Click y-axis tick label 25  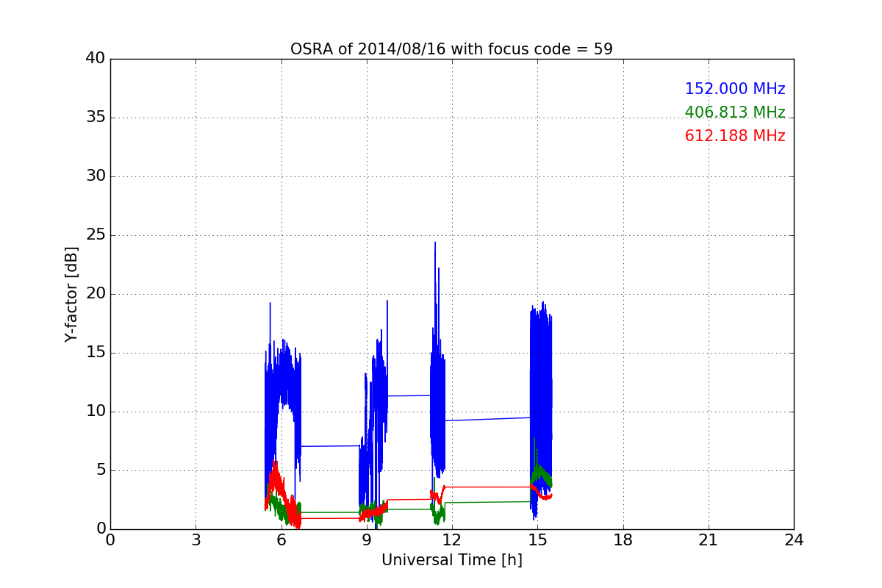95,235
